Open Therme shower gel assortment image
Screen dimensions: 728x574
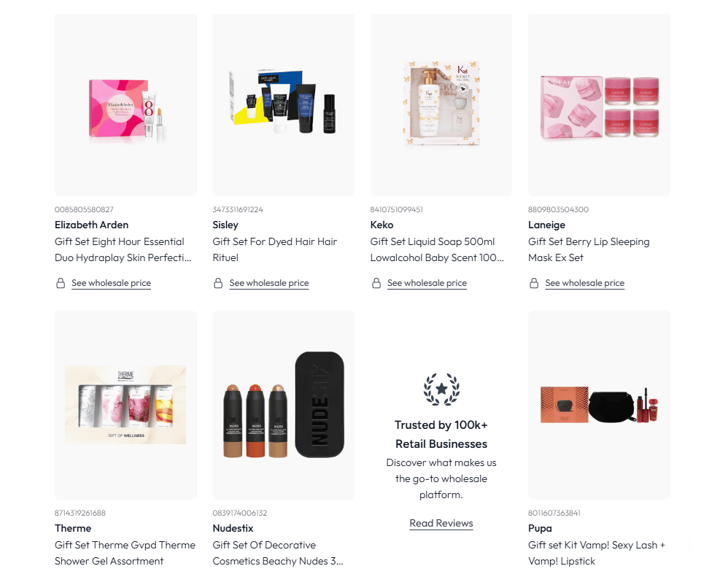(125, 405)
